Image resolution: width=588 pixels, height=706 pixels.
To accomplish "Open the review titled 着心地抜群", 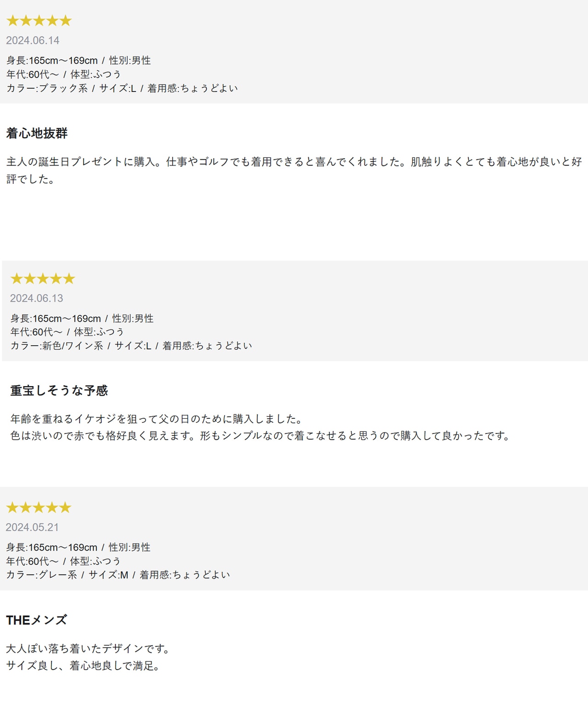I will (37, 133).
